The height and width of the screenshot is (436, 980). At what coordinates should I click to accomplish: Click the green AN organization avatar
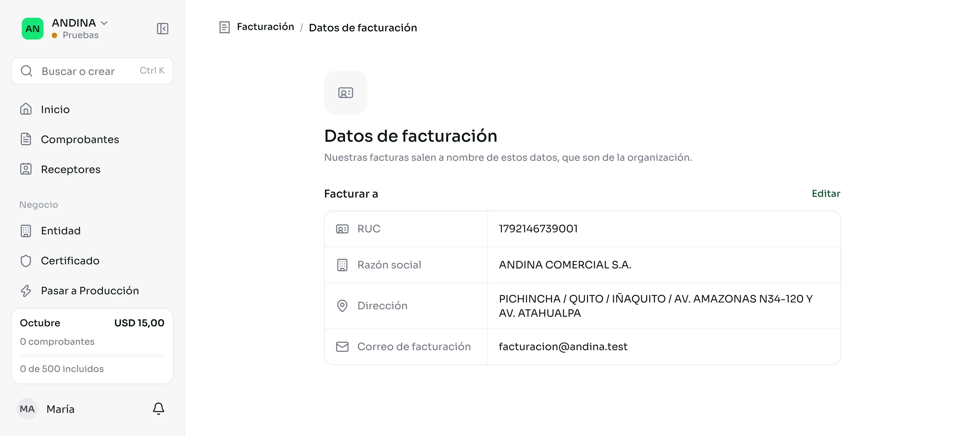pyautogui.click(x=32, y=29)
